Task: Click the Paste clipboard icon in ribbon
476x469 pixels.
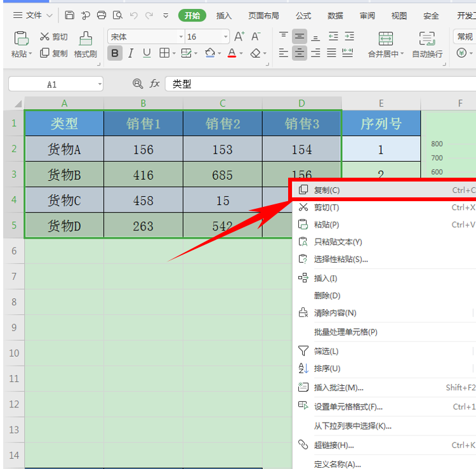Action: [x=21, y=39]
